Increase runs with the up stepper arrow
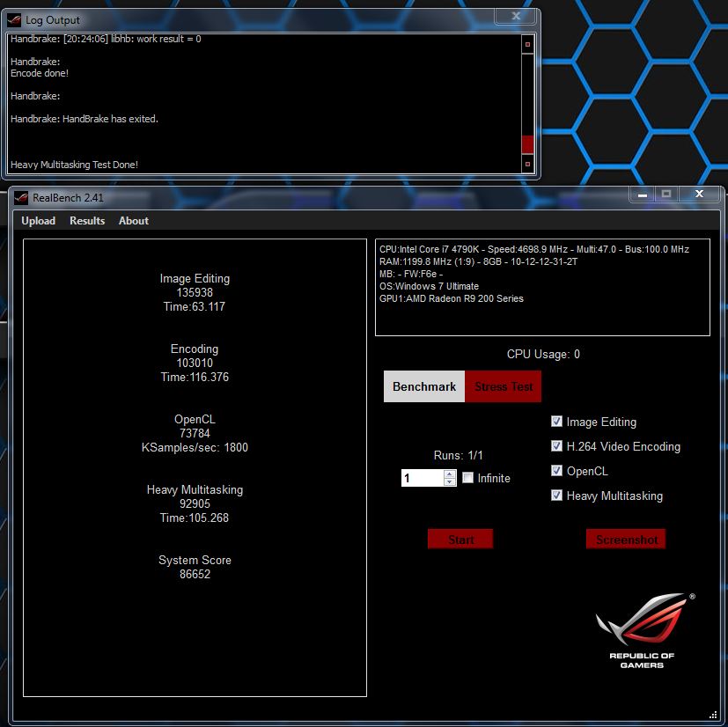This screenshot has height=727, width=728. coord(450,474)
